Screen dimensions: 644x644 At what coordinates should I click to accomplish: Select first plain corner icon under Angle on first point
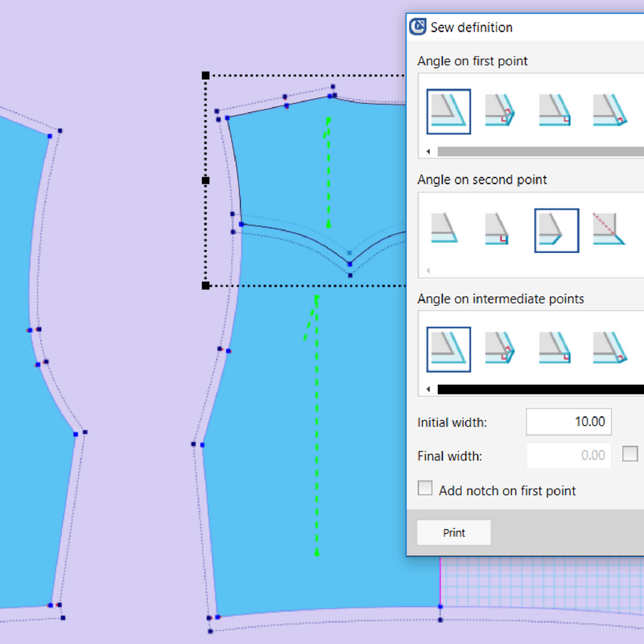click(448, 111)
